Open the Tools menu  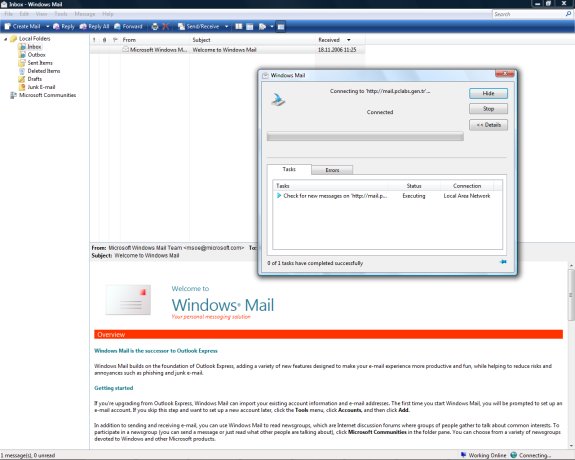click(x=61, y=14)
